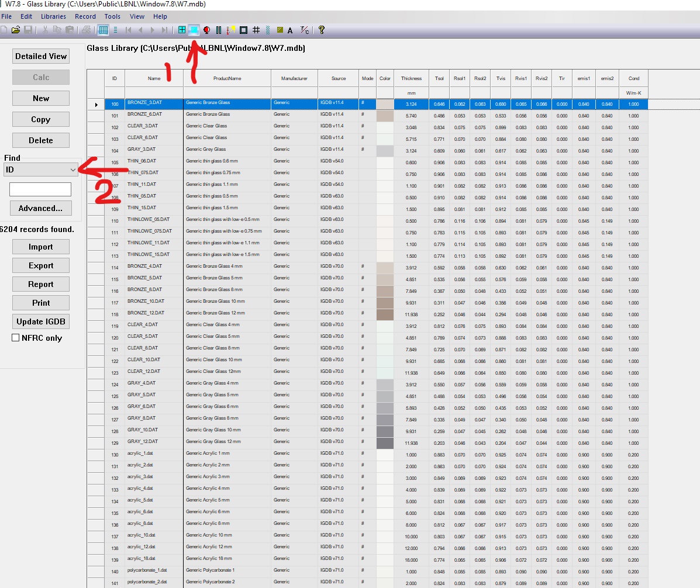Click the Advanced... search button
This screenshot has height=588, width=700.
coord(40,208)
